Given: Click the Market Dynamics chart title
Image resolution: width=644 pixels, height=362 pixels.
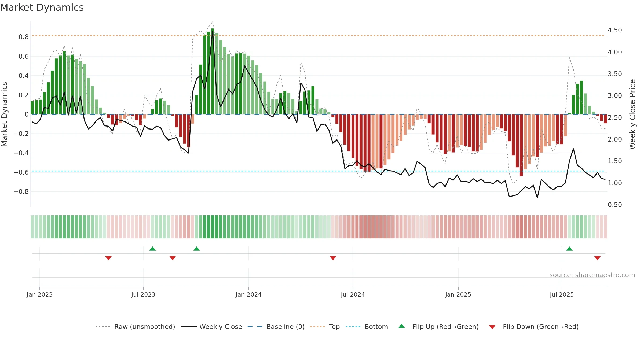Looking at the screenshot, I should [x=42, y=8].
